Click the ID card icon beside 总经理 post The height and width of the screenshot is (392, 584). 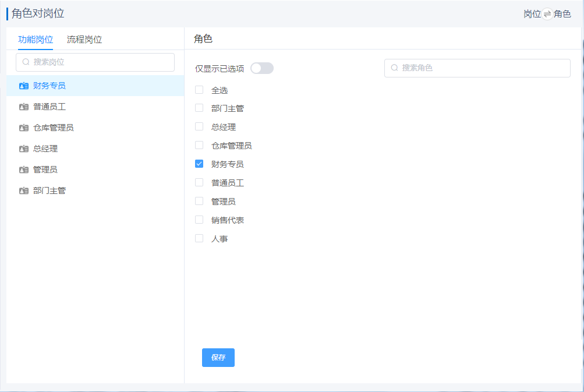pos(23,149)
